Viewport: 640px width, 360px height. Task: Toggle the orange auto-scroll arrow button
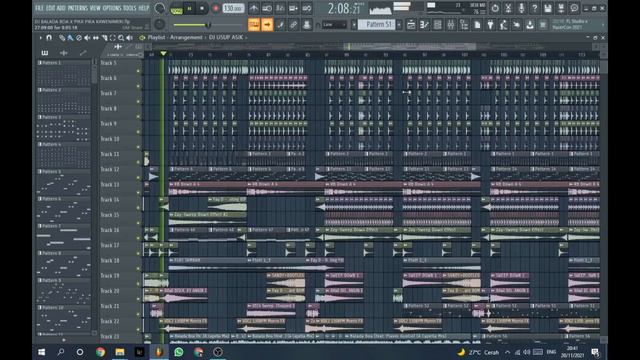267,25
